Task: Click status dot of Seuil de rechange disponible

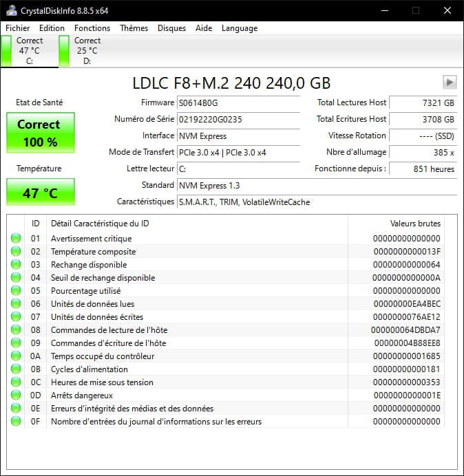Action: pyautogui.click(x=16, y=277)
